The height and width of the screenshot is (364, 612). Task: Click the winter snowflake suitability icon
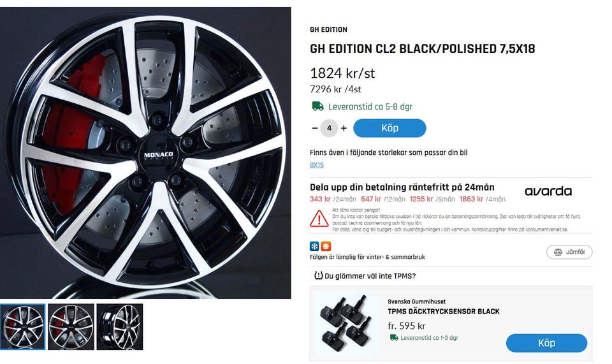[x=314, y=246]
